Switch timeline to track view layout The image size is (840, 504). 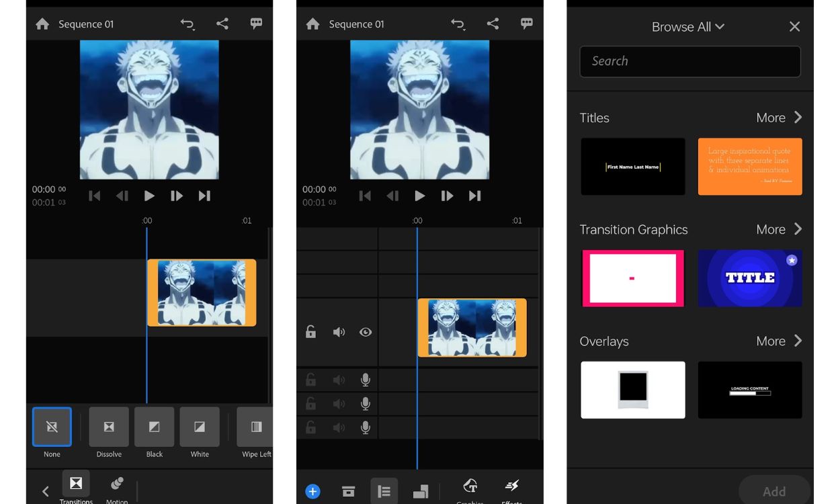(x=384, y=491)
